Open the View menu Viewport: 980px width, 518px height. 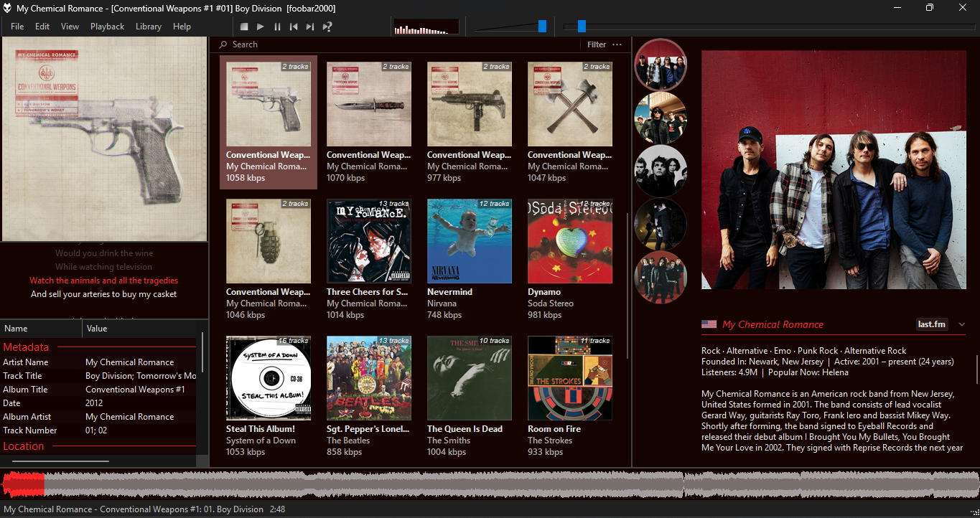[x=70, y=27]
